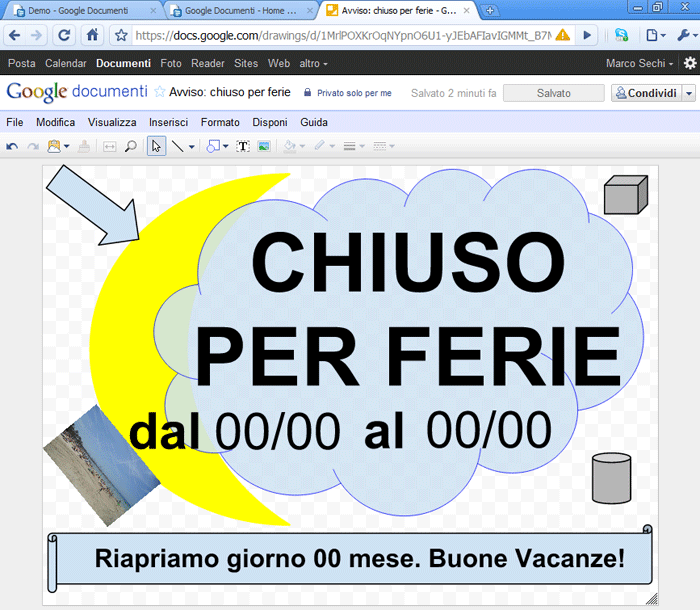Open the fill color bucket
This screenshot has height=610, width=700.
click(x=290, y=146)
